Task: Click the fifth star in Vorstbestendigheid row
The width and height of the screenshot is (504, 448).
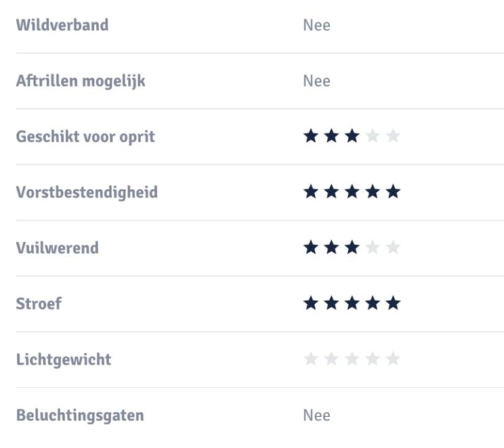Action: click(393, 192)
